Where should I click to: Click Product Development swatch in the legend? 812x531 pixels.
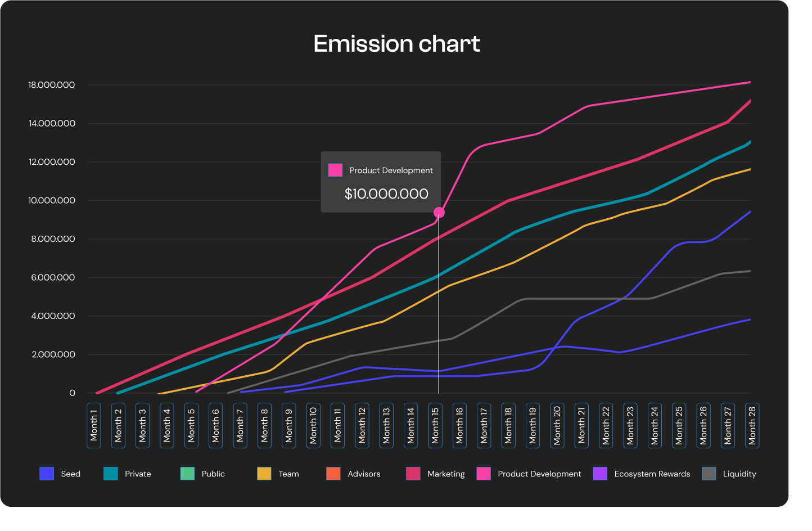[484, 474]
